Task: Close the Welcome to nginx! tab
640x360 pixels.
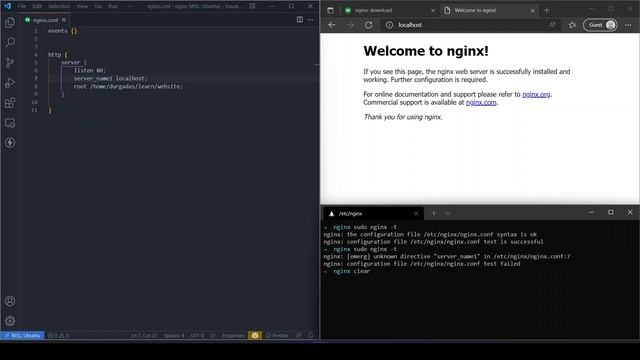Action: coord(532,11)
